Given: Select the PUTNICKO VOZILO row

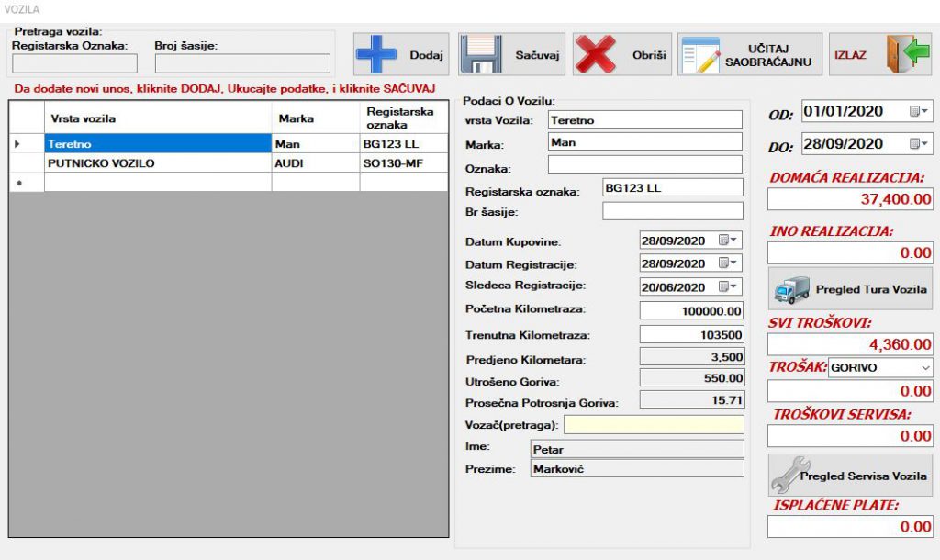Looking at the screenshot, I should tap(158, 162).
